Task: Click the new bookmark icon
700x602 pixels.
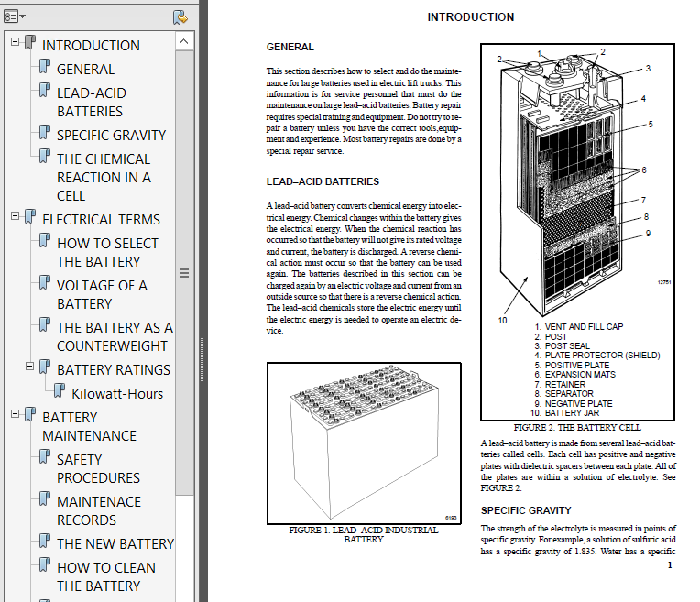Action: (180, 17)
